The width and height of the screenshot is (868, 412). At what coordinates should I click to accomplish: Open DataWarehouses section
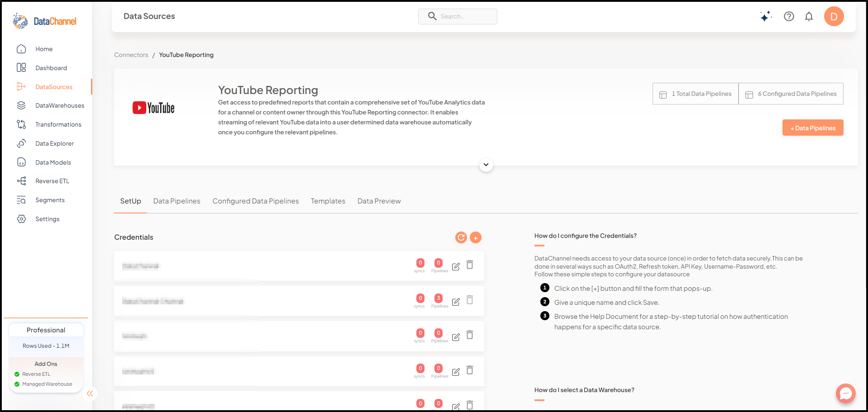(x=60, y=105)
